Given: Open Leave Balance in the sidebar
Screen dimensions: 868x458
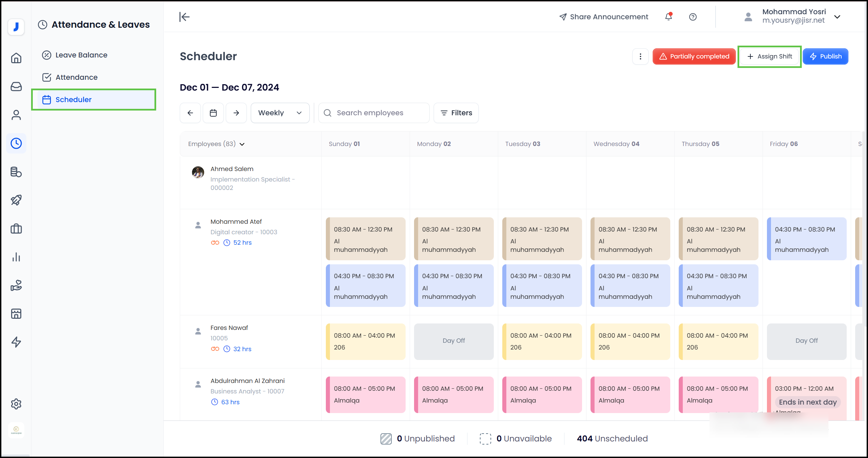Looking at the screenshot, I should coord(81,55).
